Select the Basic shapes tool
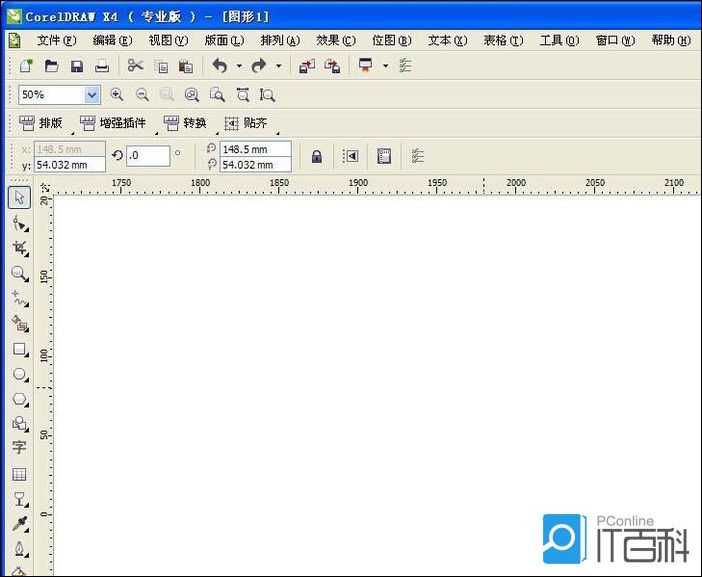 [x=19, y=423]
